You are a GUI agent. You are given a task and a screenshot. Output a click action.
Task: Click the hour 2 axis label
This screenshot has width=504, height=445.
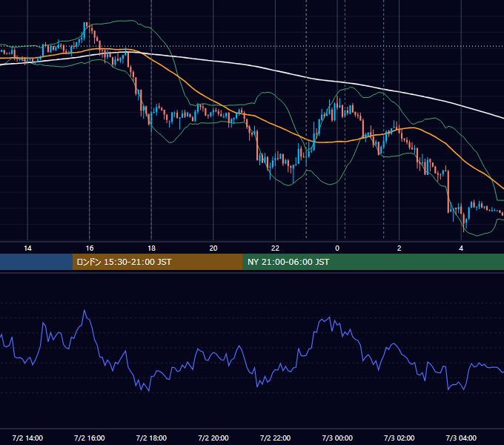(x=399, y=248)
